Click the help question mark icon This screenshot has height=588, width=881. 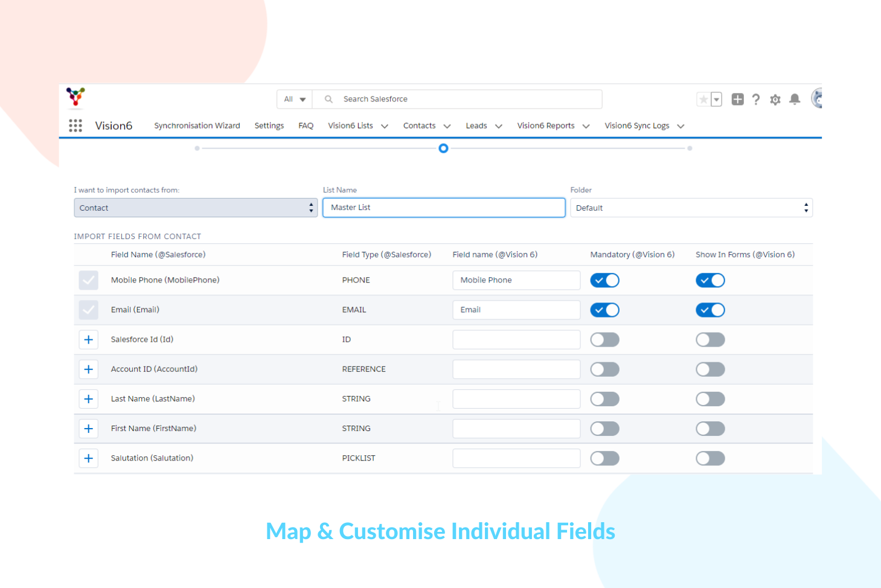pos(755,99)
